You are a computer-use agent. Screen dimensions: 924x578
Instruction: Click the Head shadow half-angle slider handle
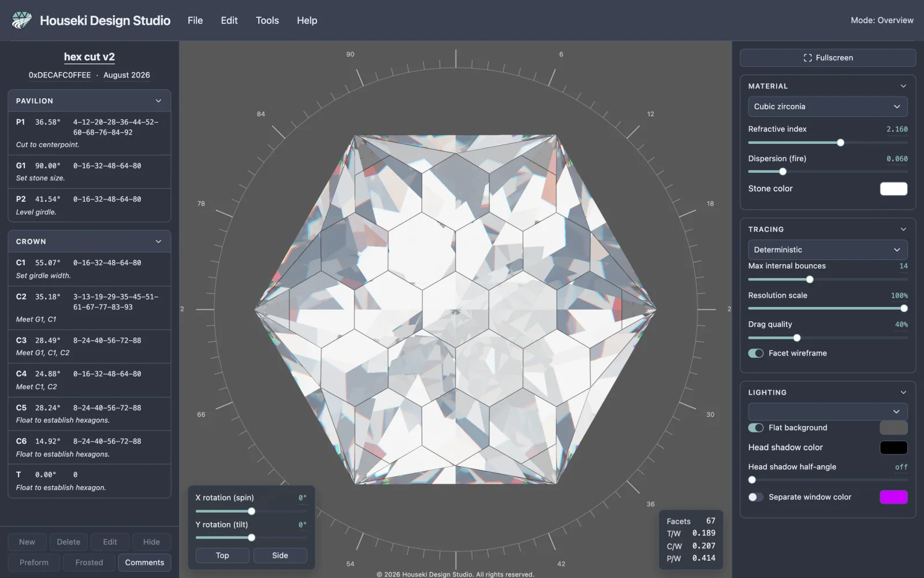[752, 480]
